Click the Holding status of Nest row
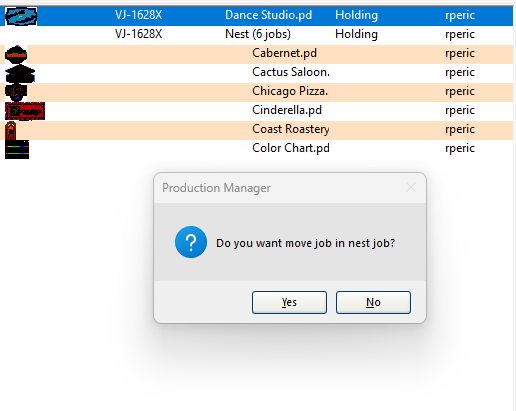The height and width of the screenshot is (411, 516). (x=356, y=34)
